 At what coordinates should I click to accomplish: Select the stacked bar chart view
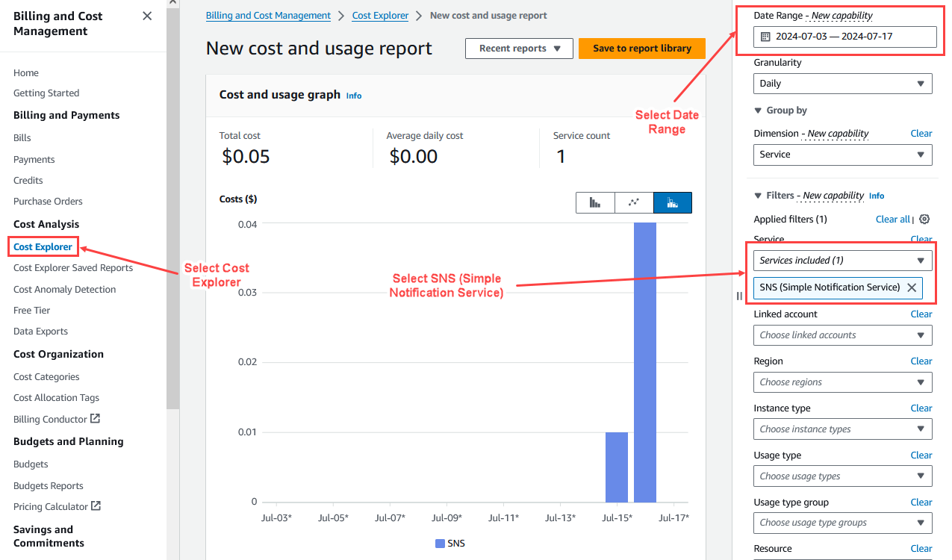click(x=673, y=202)
